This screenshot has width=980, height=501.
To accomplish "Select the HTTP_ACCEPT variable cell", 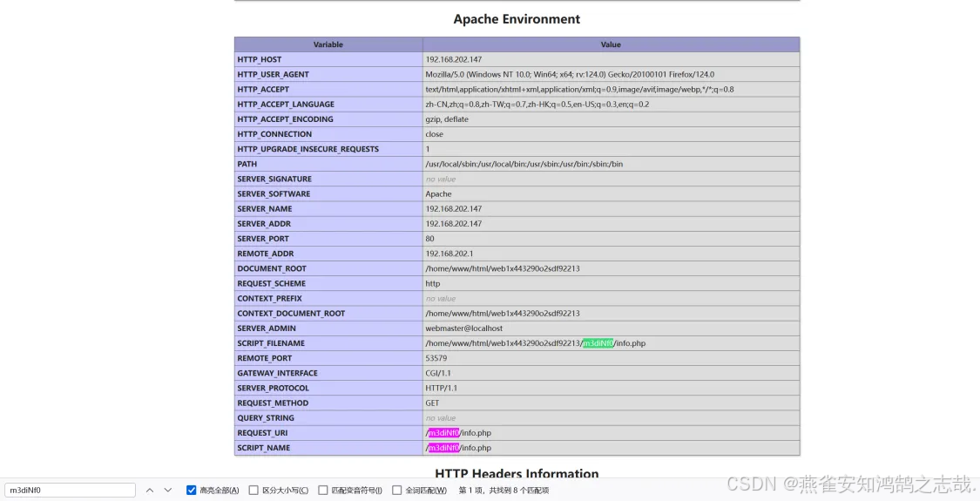I will click(x=328, y=90).
